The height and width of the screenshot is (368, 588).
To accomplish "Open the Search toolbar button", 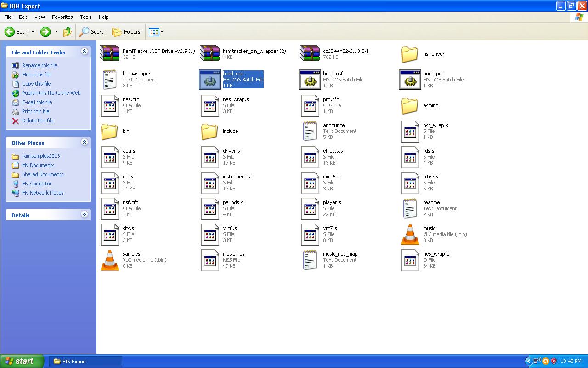I will [93, 32].
